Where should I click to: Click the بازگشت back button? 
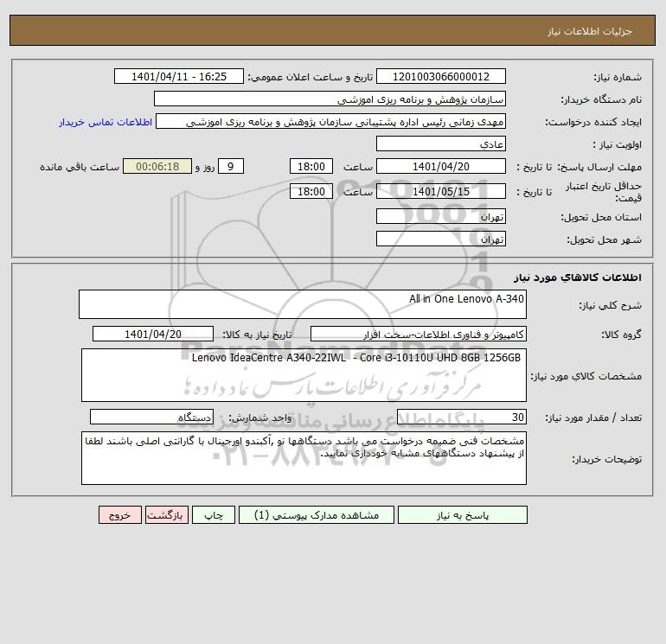(166, 514)
